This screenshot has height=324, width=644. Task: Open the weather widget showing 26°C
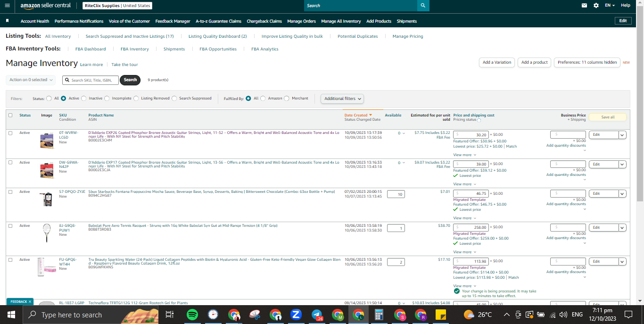pos(478,315)
